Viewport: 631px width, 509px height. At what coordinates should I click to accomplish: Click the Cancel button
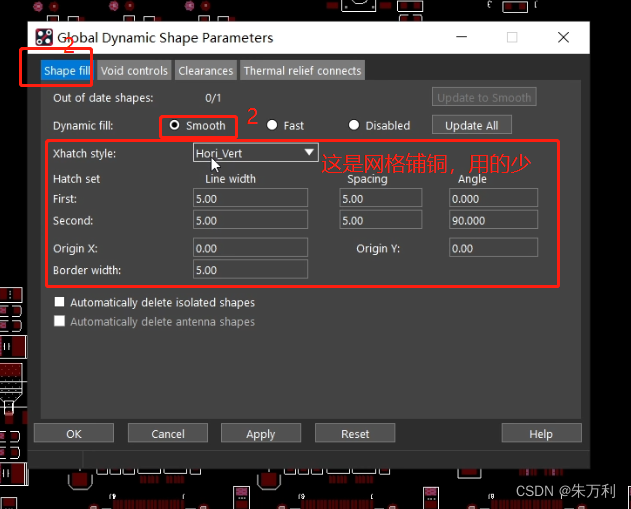point(168,434)
